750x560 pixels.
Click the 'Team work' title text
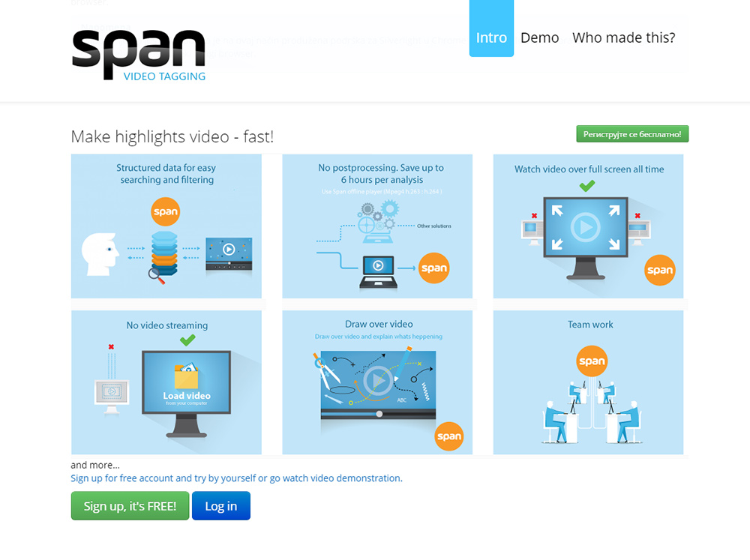click(x=590, y=325)
